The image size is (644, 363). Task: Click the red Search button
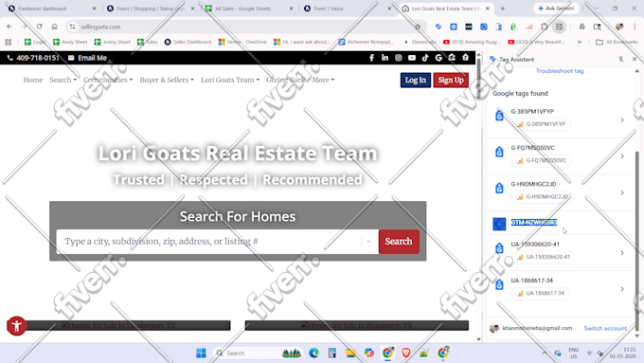399,242
